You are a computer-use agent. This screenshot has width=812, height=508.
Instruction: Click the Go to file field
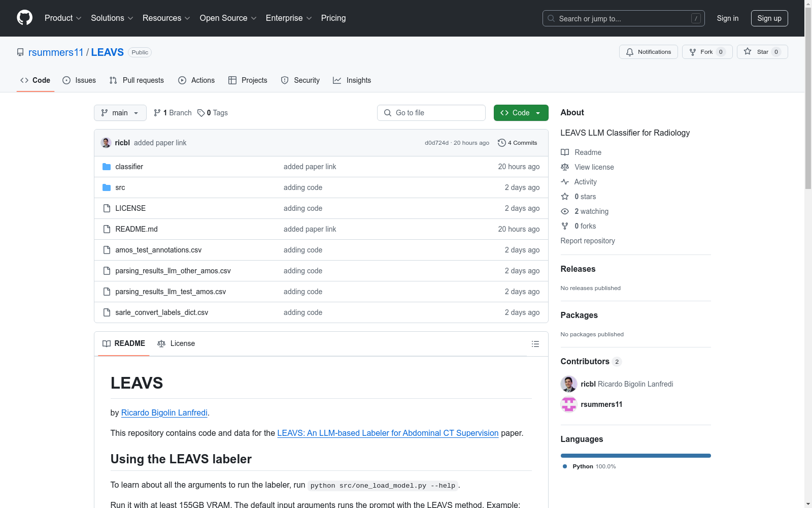click(x=431, y=113)
